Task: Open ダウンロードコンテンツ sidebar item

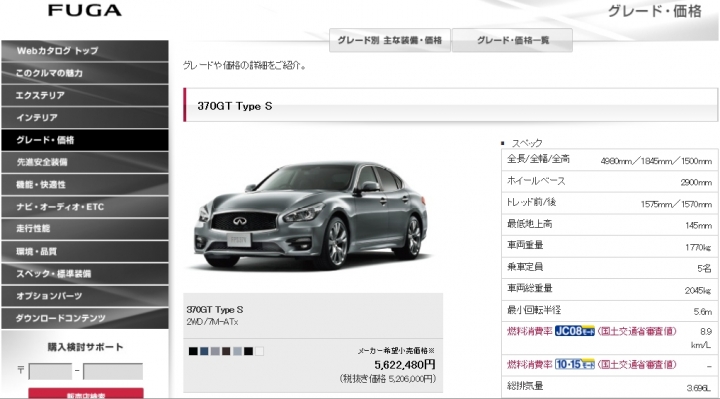Action: (85, 318)
